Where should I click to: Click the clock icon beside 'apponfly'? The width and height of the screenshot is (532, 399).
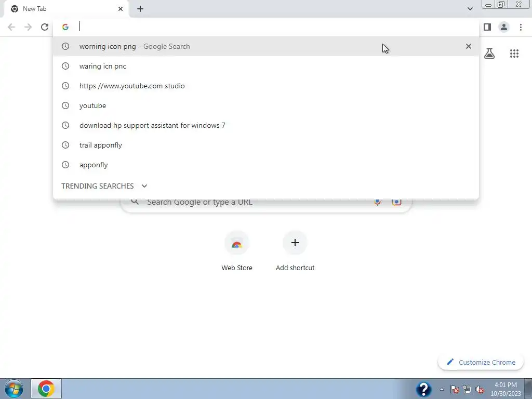65,165
